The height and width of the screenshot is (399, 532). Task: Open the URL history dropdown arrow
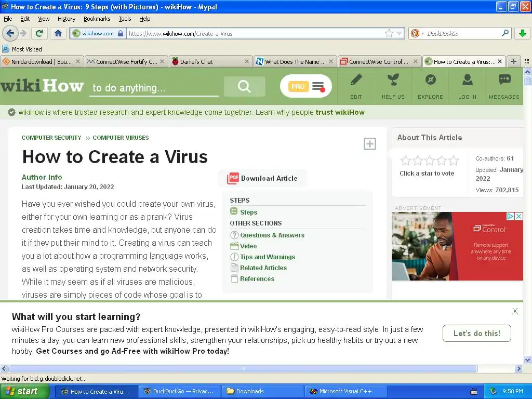[x=400, y=33]
